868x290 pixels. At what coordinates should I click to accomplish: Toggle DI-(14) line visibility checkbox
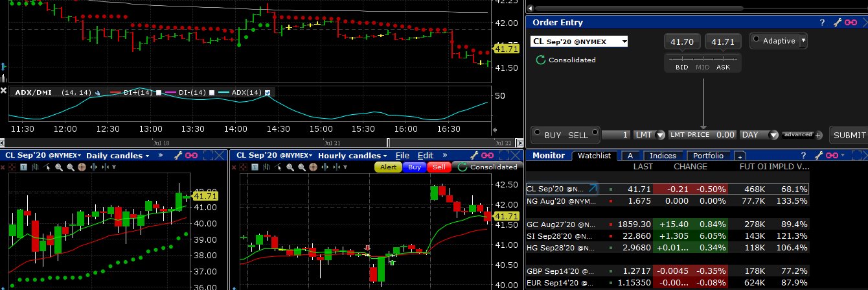(x=212, y=93)
